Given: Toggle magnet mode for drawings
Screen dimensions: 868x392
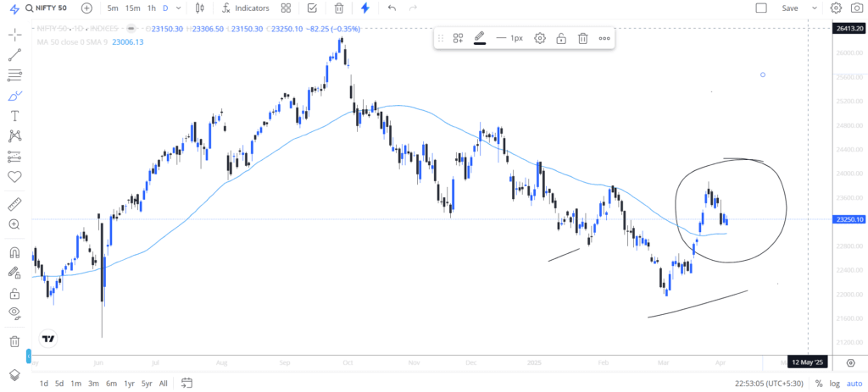Looking at the screenshot, I should 15,252.
